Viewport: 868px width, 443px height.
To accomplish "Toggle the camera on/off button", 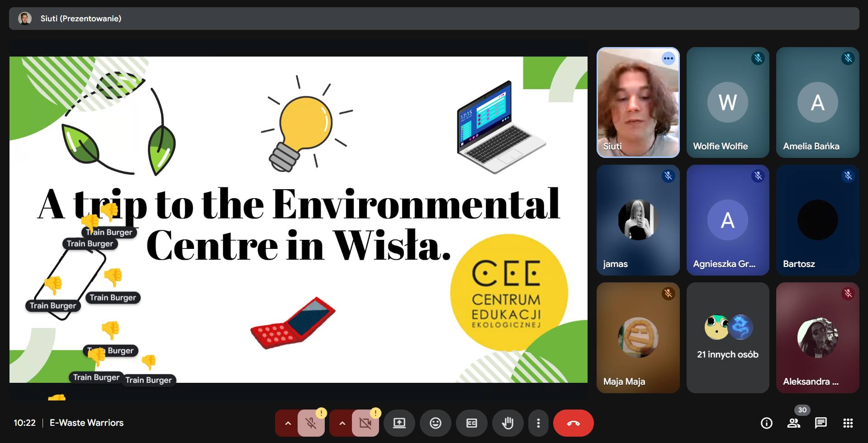I will pos(365,424).
